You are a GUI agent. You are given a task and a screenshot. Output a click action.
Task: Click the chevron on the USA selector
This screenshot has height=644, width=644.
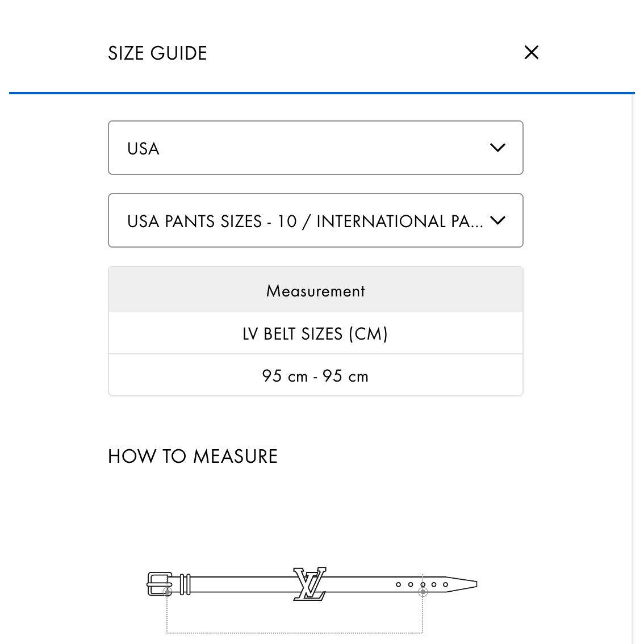click(497, 148)
